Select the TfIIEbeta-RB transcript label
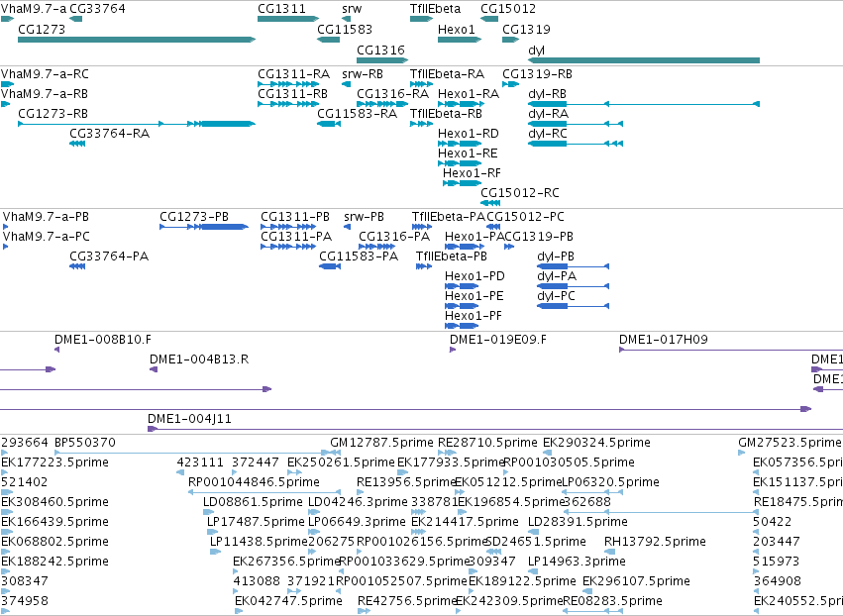This screenshot has width=843, height=616. coord(446,114)
